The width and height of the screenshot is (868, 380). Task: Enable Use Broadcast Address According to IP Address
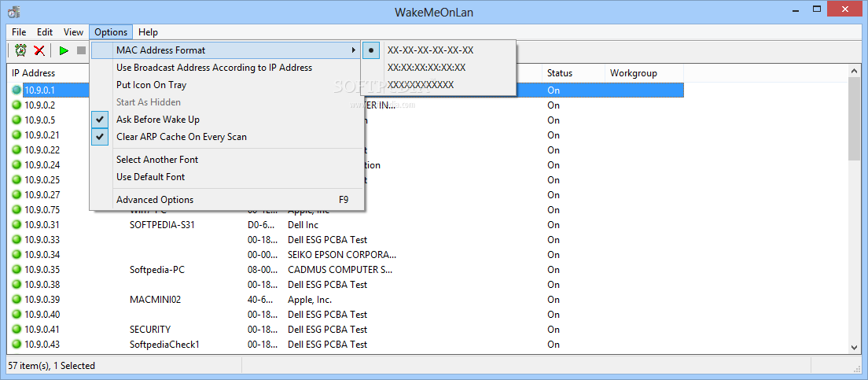pos(227,68)
